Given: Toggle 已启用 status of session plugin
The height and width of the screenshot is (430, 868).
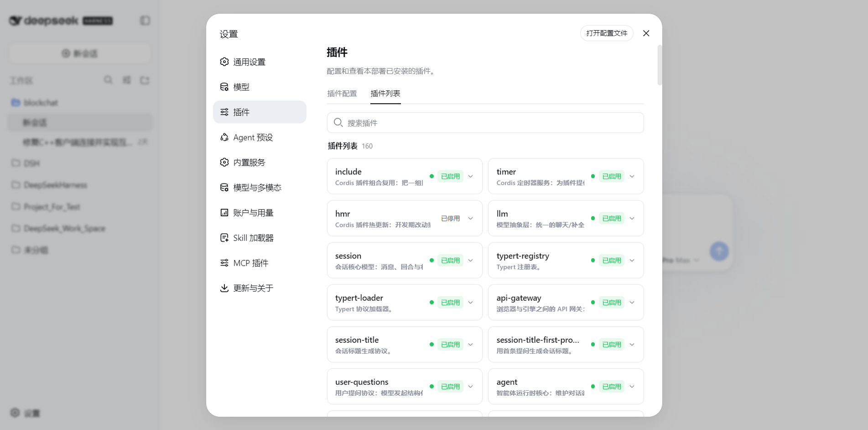Looking at the screenshot, I should pos(450,260).
